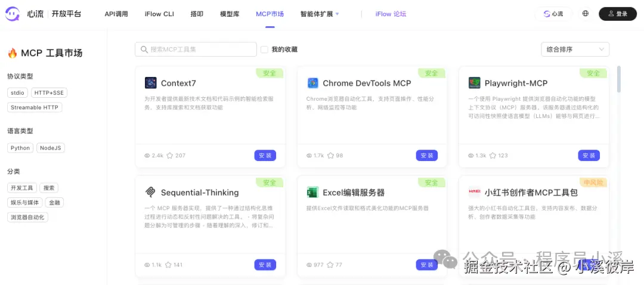Open the Playwright-MCP title
Viewport: 644px width, 285px height.
click(516, 83)
